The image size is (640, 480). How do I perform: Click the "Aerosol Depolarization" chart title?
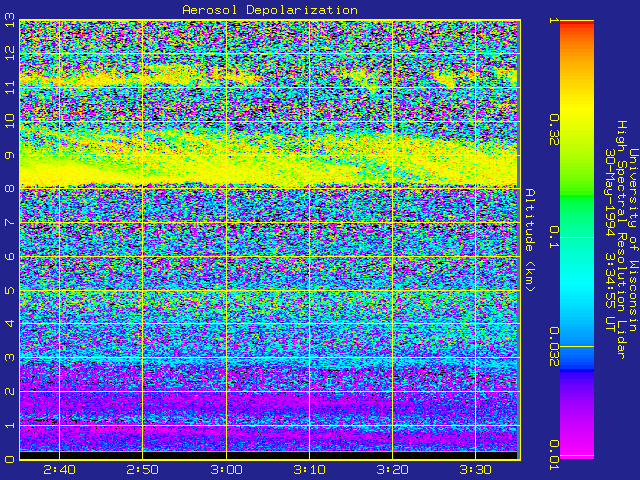270,10
